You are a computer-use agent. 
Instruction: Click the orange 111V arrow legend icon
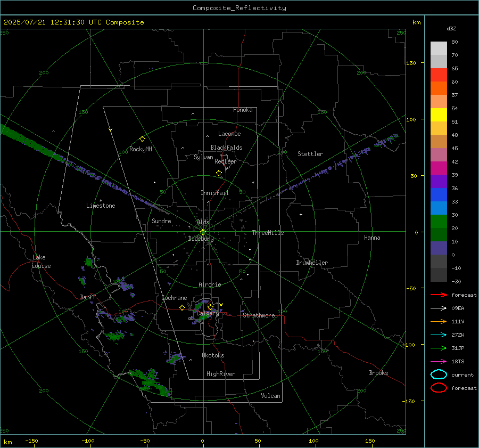(x=439, y=321)
